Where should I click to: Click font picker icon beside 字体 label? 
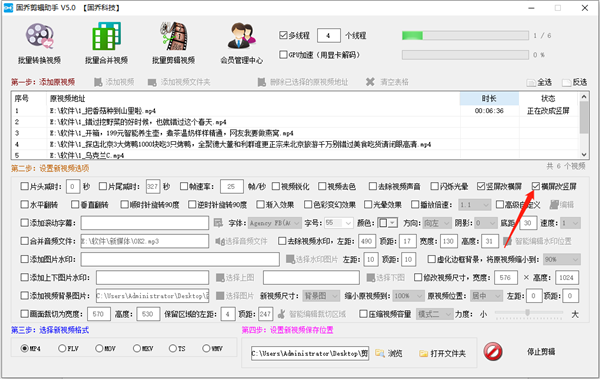coord(218,223)
